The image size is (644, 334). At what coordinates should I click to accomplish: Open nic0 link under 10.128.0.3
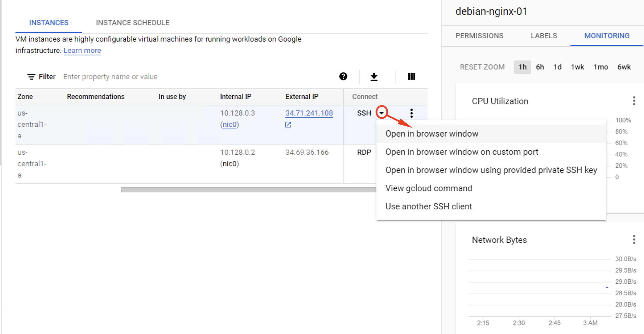pos(229,125)
